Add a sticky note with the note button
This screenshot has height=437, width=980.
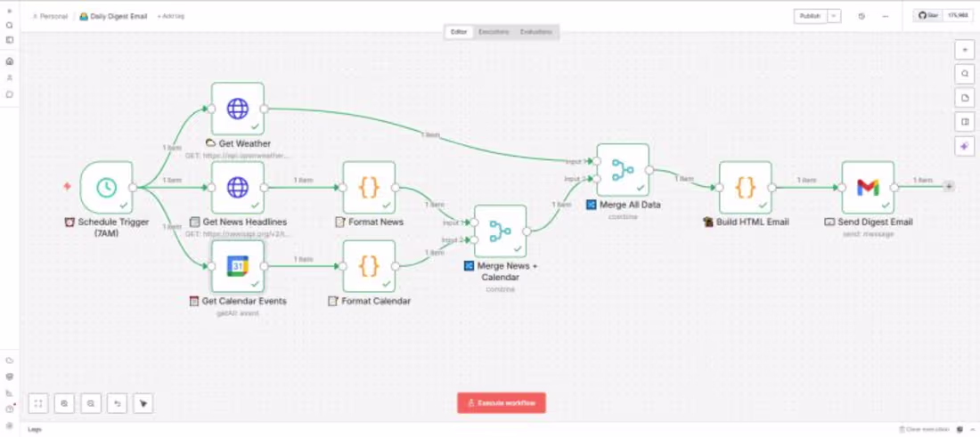point(964,98)
